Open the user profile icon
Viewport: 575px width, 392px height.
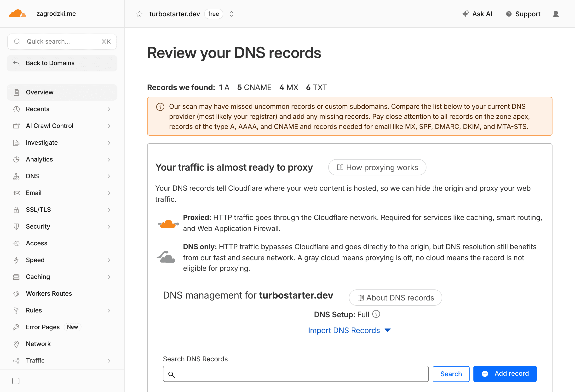point(556,14)
